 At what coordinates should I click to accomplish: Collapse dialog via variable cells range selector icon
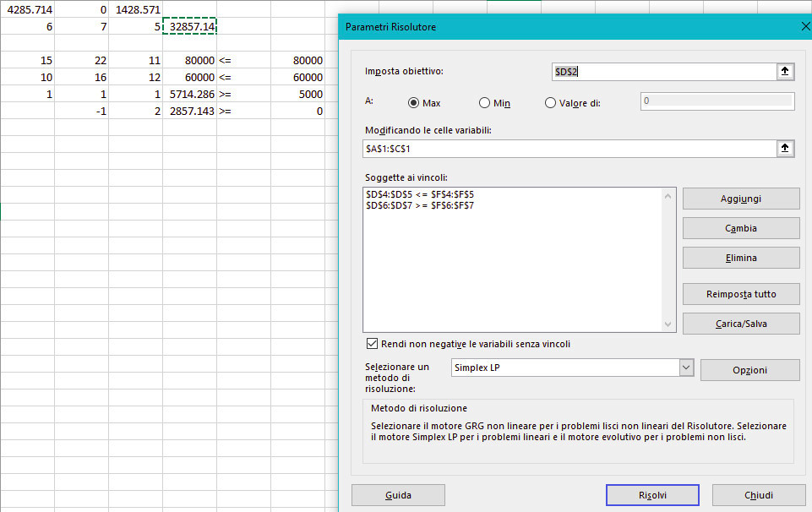785,149
